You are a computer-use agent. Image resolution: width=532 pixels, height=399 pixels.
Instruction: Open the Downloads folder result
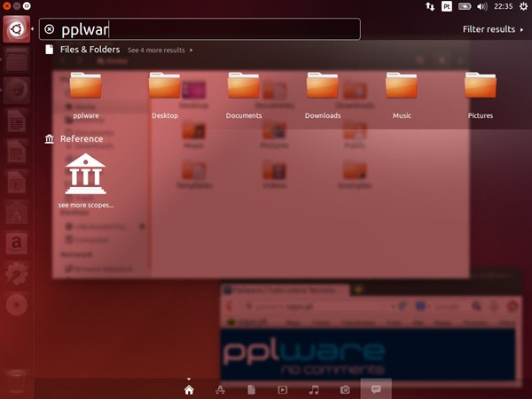(x=323, y=95)
